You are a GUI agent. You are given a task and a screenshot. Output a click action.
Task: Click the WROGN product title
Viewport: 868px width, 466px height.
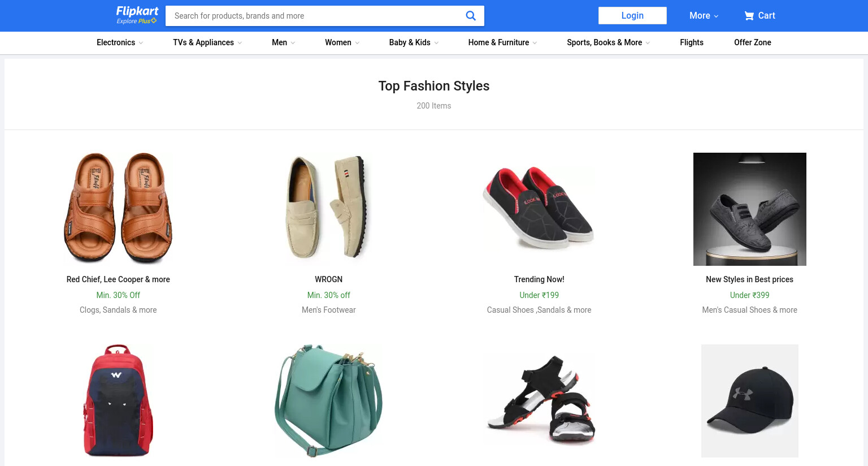pos(329,279)
